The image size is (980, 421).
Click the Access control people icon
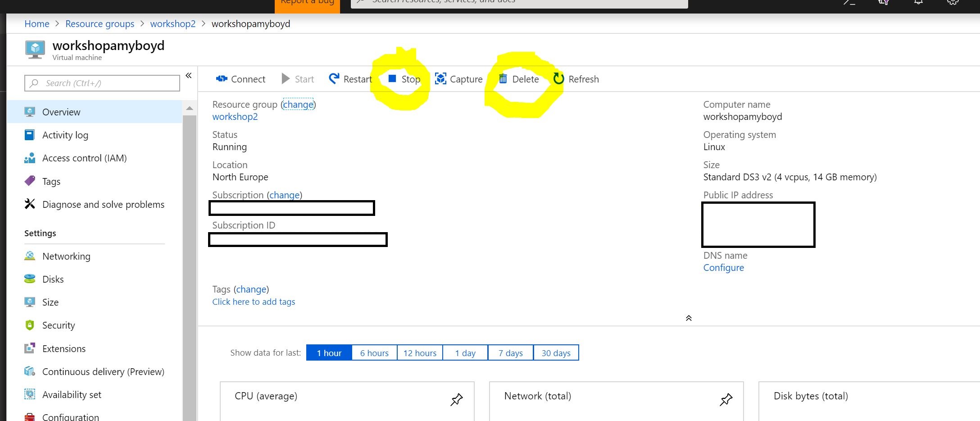(30, 158)
